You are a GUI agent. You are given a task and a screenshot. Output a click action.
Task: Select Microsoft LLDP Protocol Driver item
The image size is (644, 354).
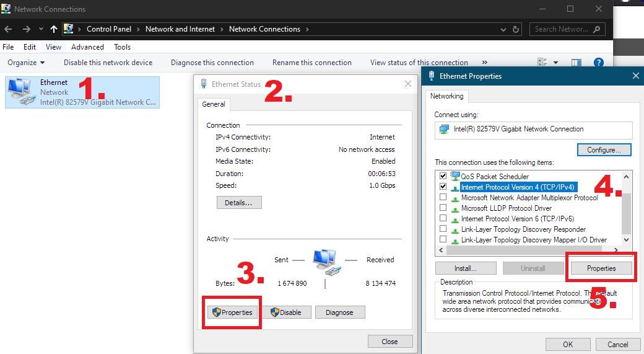(x=507, y=208)
